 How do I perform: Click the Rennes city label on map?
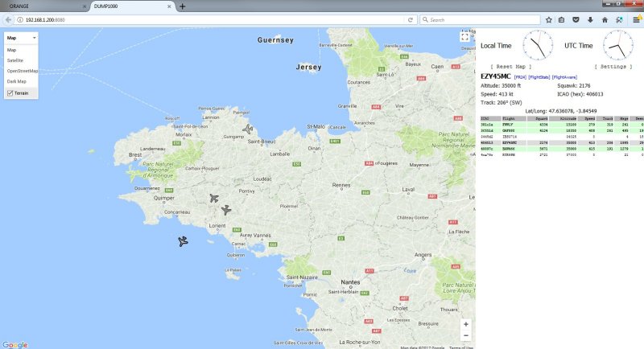point(341,185)
